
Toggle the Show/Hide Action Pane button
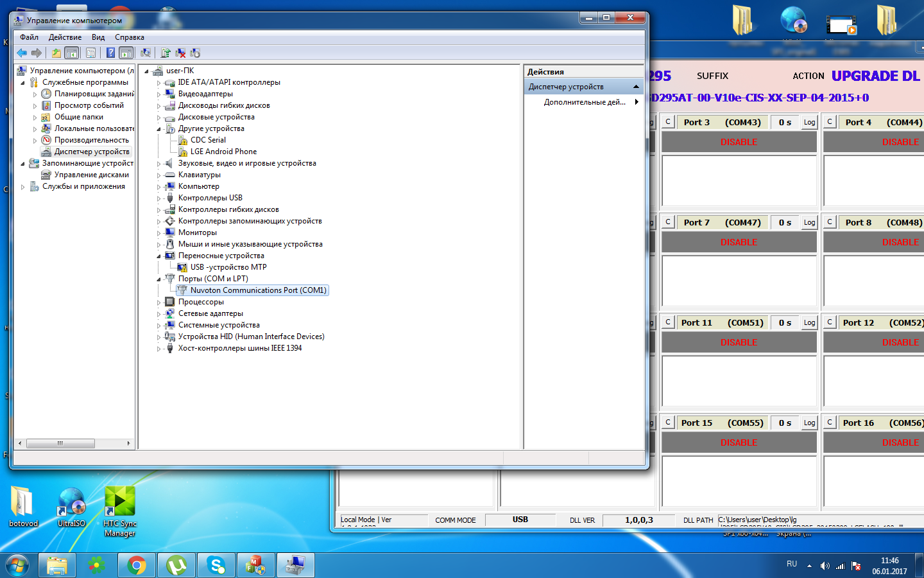(x=126, y=53)
